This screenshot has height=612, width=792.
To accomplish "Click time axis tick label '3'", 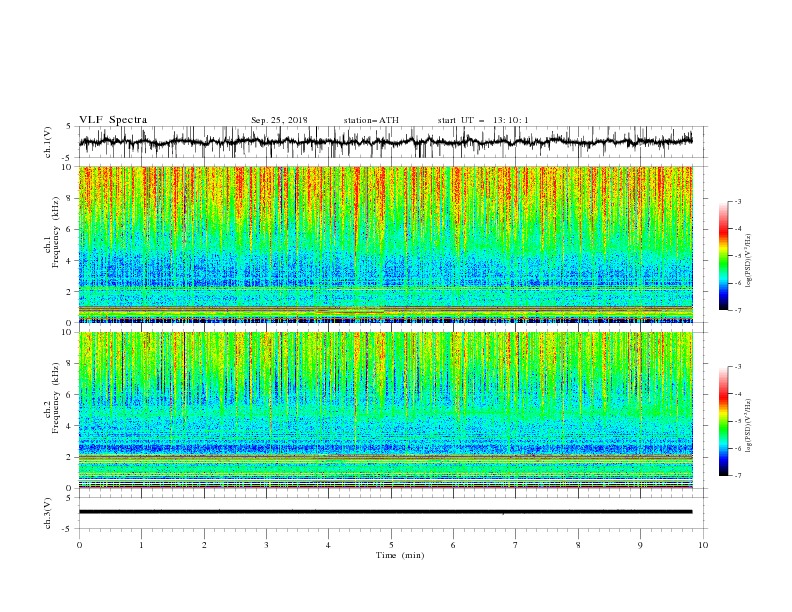I will (266, 545).
